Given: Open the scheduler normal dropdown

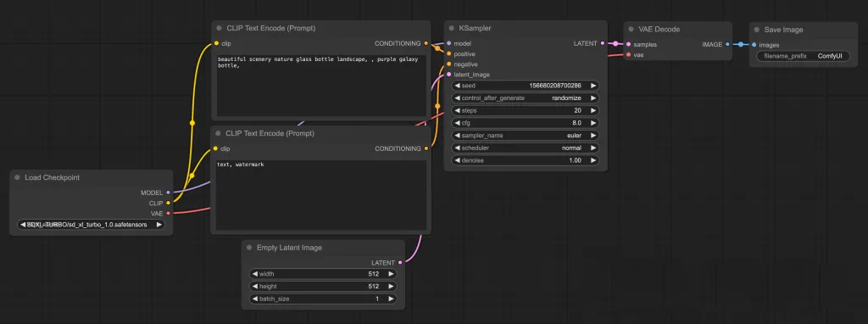Looking at the screenshot, I should pyautogui.click(x=526, y=148).
